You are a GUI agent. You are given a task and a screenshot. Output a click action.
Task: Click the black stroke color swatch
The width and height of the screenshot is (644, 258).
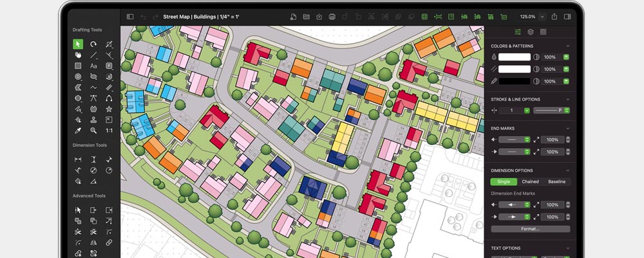tap(514, 81)
